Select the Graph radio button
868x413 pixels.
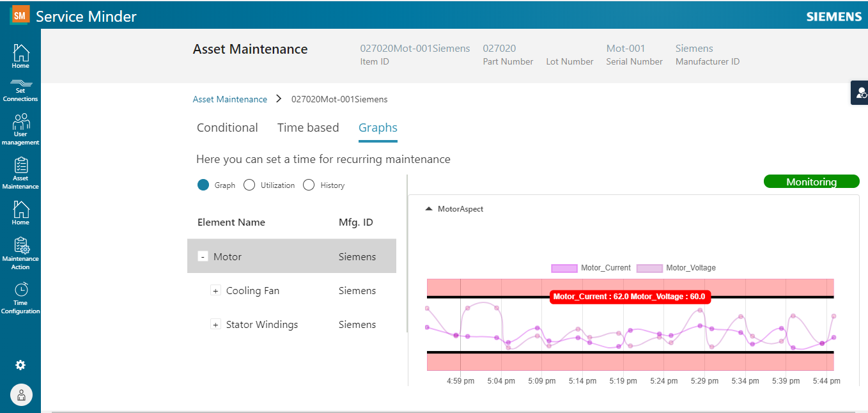203,185
